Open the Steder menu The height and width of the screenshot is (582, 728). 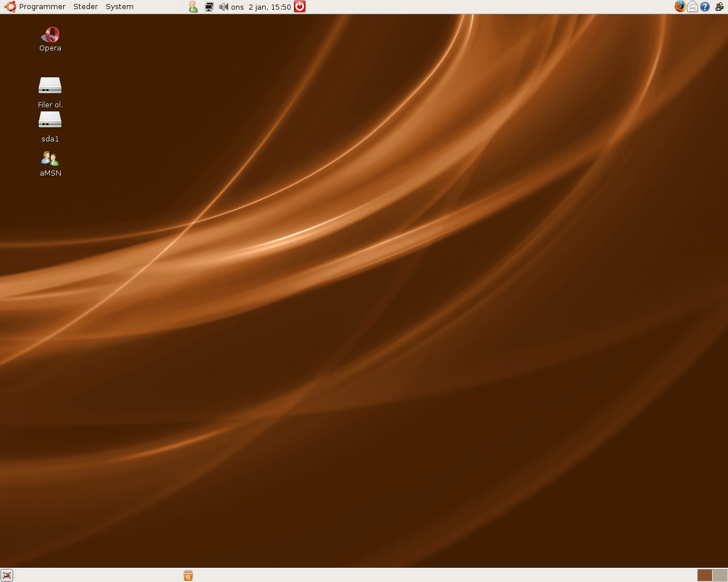tap(85, 7)
